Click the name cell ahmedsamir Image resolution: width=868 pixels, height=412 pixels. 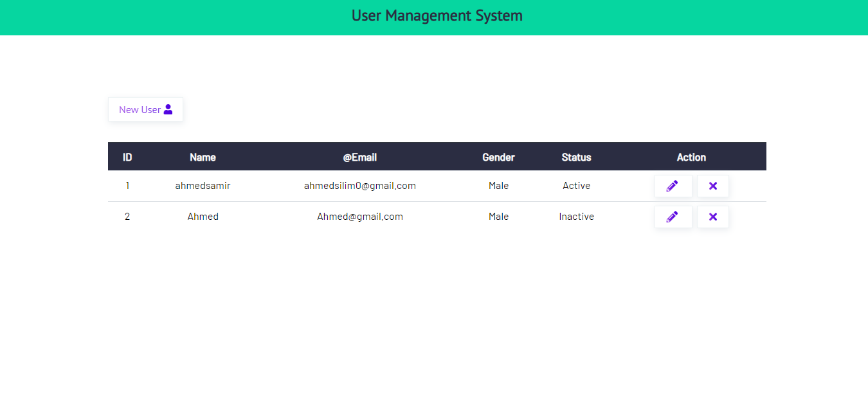point(203,186)
